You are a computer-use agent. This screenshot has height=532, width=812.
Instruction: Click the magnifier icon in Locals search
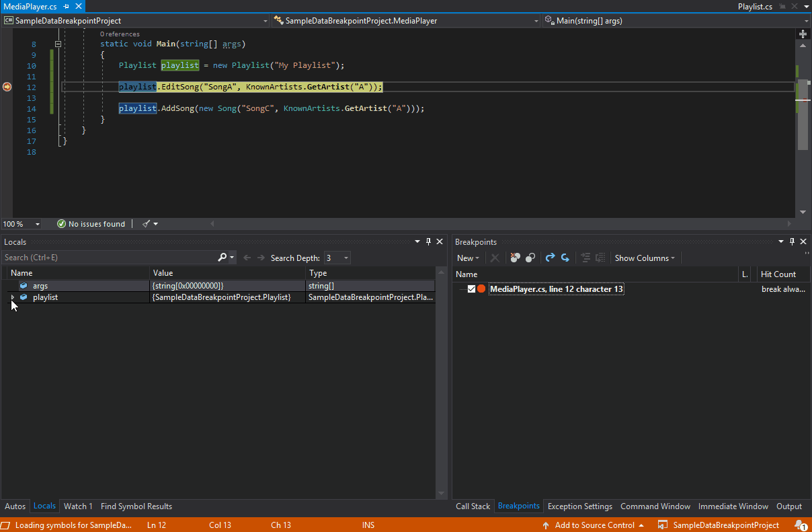(x=222, y=257)
